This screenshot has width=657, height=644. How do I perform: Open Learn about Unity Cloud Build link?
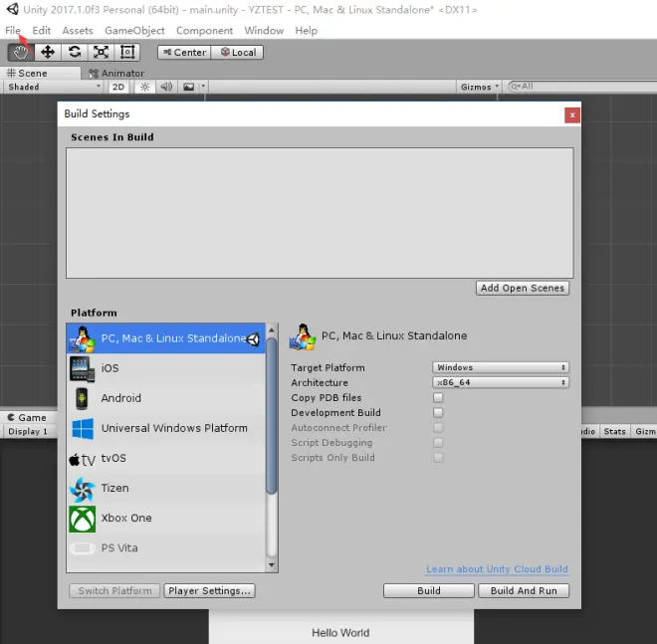tap(497, 569)
